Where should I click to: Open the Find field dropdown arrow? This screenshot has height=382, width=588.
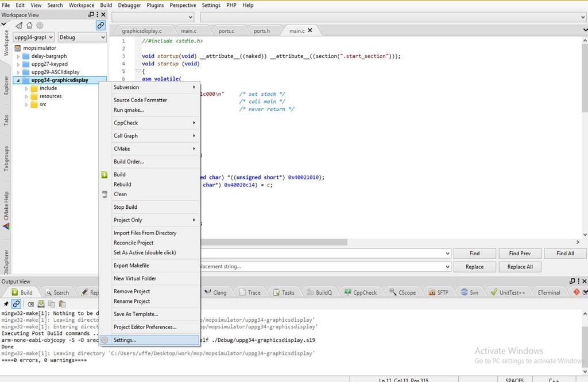click(447, 254)
